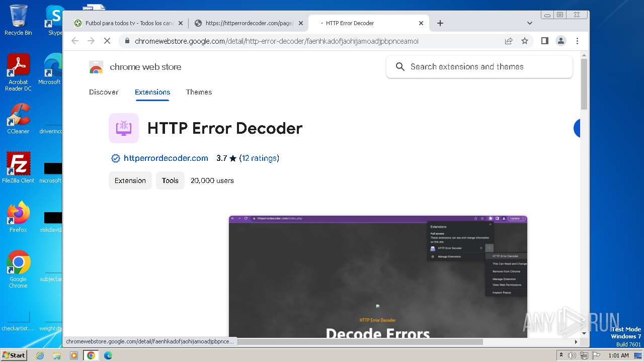
Task: Open Google Chrome desktop shortcut
Action: (x=18, y=269)
